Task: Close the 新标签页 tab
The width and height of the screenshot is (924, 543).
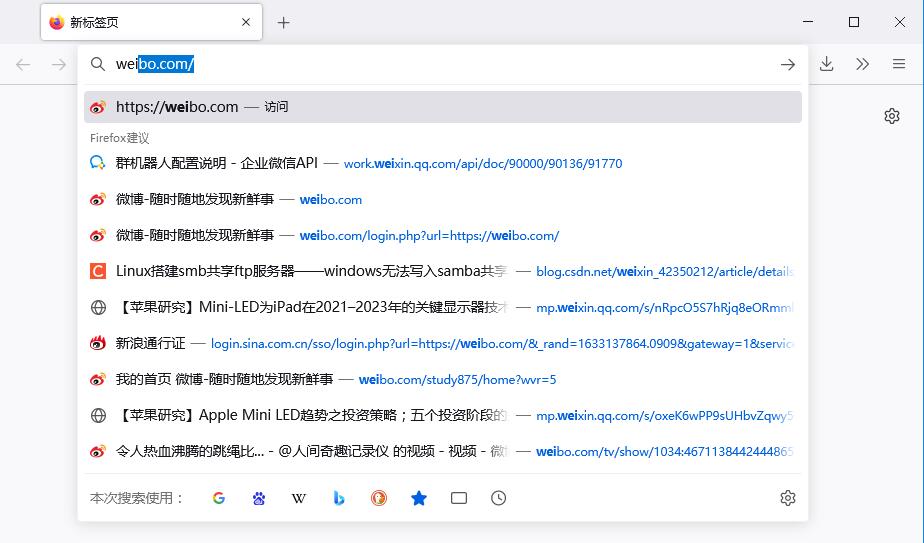Action: tap(246, 22)
